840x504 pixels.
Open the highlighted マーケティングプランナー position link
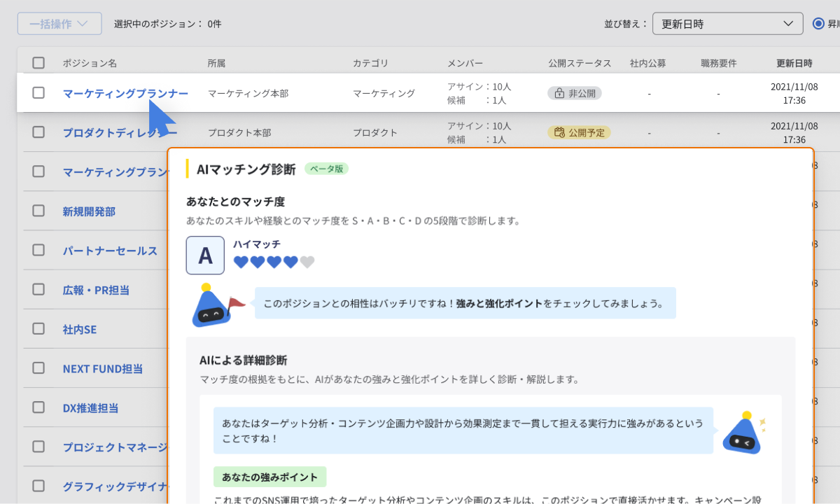pyautogui.click(x=125, y=93)
